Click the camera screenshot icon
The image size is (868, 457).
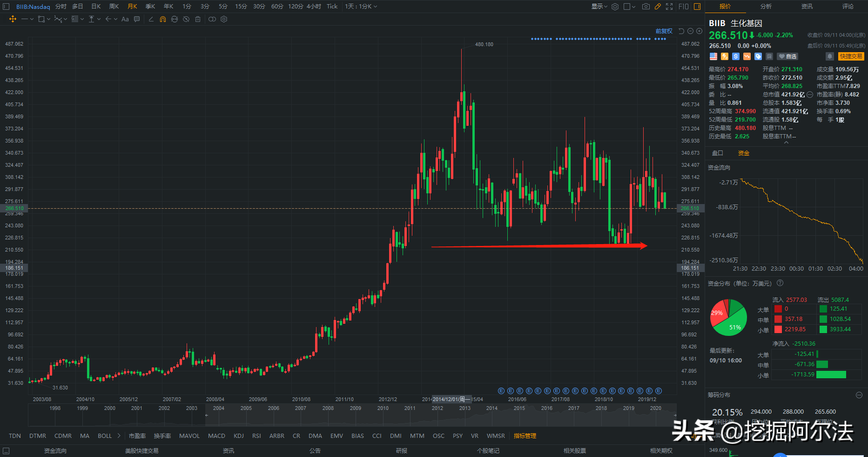pyautogui.click(x=646, y=7)
